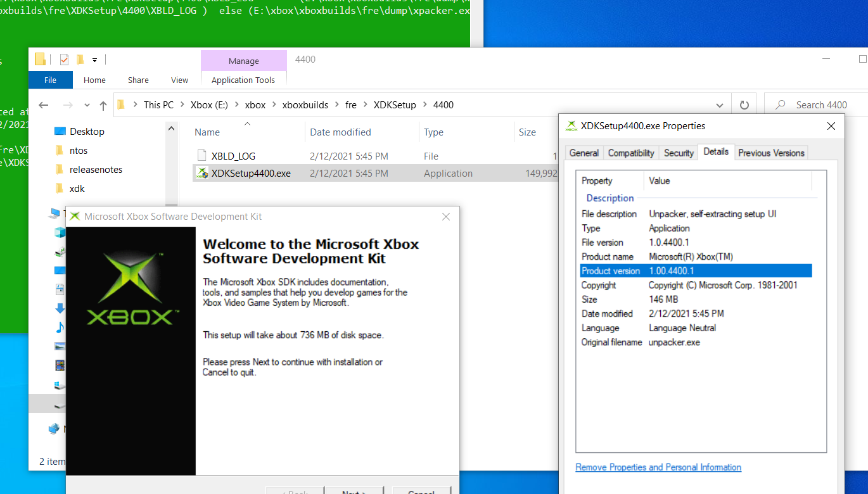Click the New folder quick access icon
This screenshot has height=494, width=868.
(x=80, y=60)
